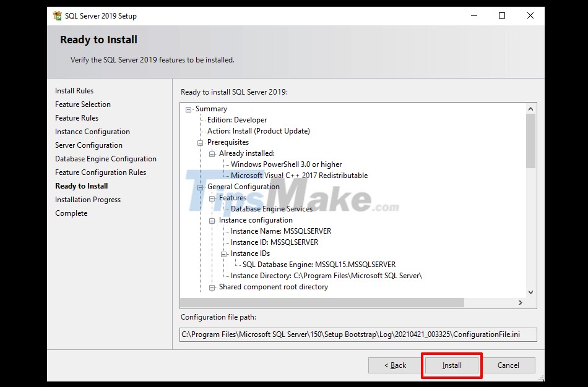Maximize the SQL Server 2019 Setup window
588x387 pixels.
(502, 15)
